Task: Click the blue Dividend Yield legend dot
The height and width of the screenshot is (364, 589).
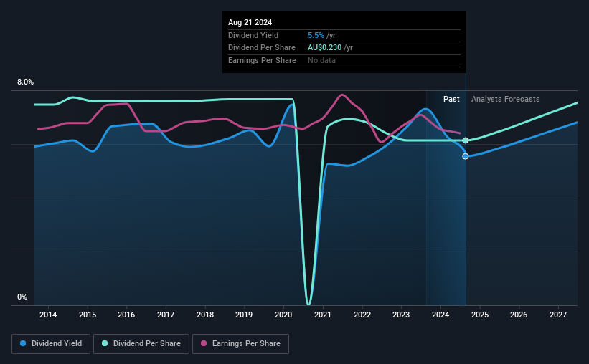Action: click(23, 343)
